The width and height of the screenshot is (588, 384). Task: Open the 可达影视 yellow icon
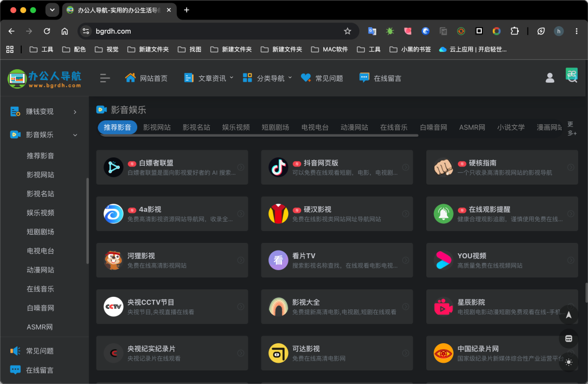click(x=278, y=353)
